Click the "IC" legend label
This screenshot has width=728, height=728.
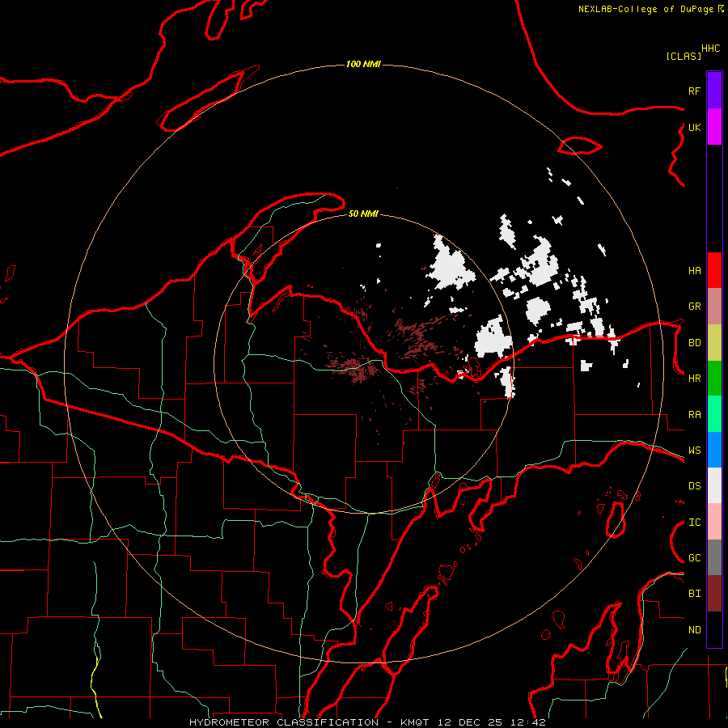pyautogui.click(x=694, y=523)
